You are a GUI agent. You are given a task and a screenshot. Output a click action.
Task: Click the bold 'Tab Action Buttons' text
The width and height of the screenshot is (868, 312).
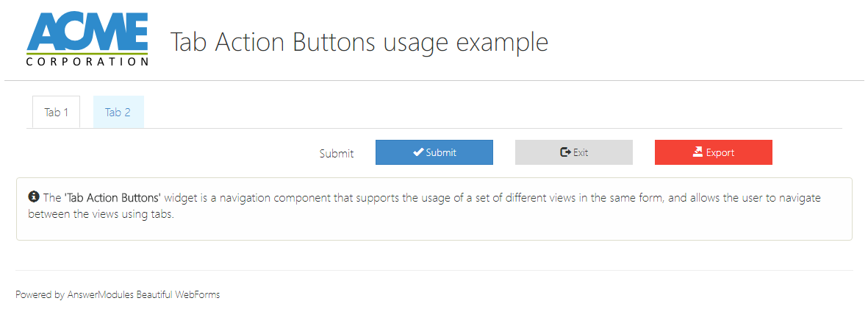click(x=112, y=198)
